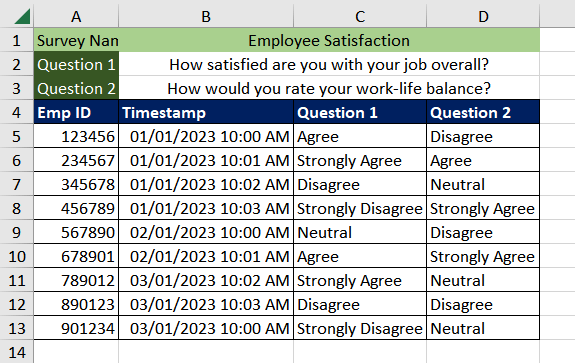Click 'Neutral' Question 2 for employee 789012
Screen dimensions: 575x363
[x=483, y=280]
